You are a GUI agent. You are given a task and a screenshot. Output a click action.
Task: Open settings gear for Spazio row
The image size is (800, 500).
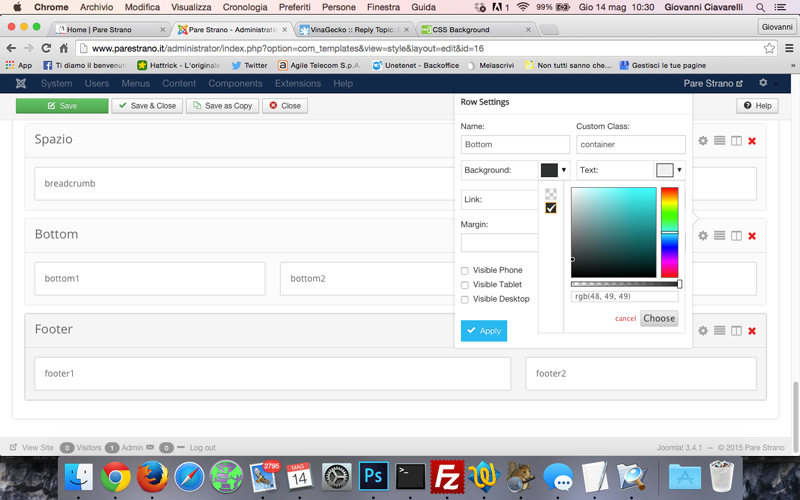pyautogui.click(x=703, y=141)
